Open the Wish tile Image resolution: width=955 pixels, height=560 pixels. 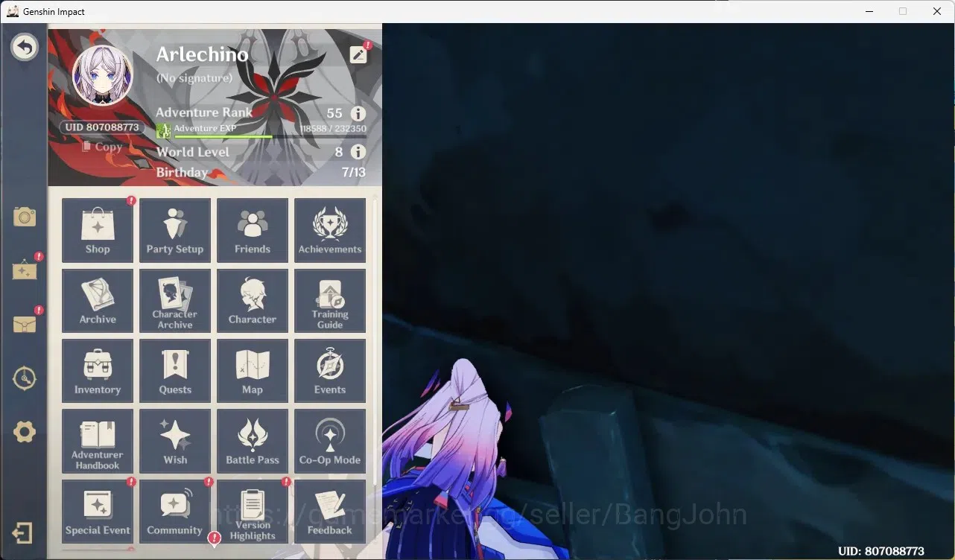175,441
